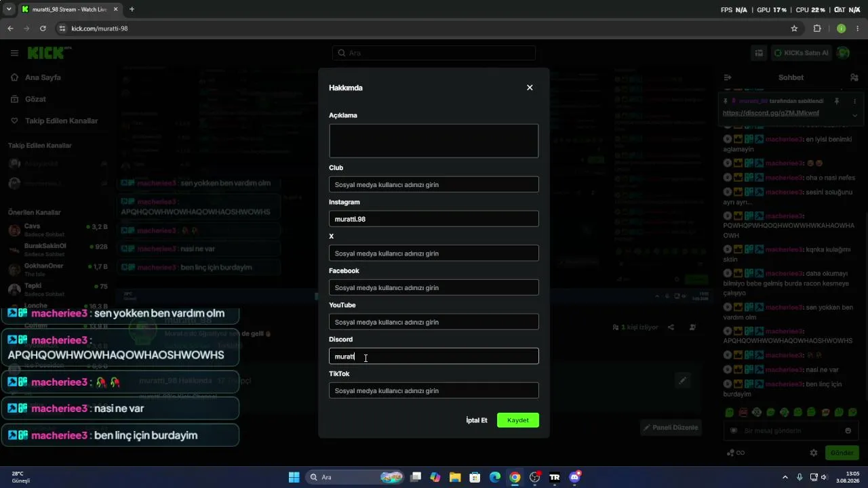Open Microsoft Edge from the taskbar

(495, 477)
